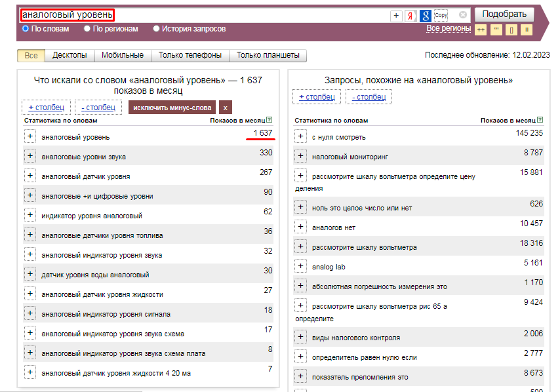Add 'аналоговые уровни звука' with its plus button
This screenshot has width=560, height=392.
(30, 156)
